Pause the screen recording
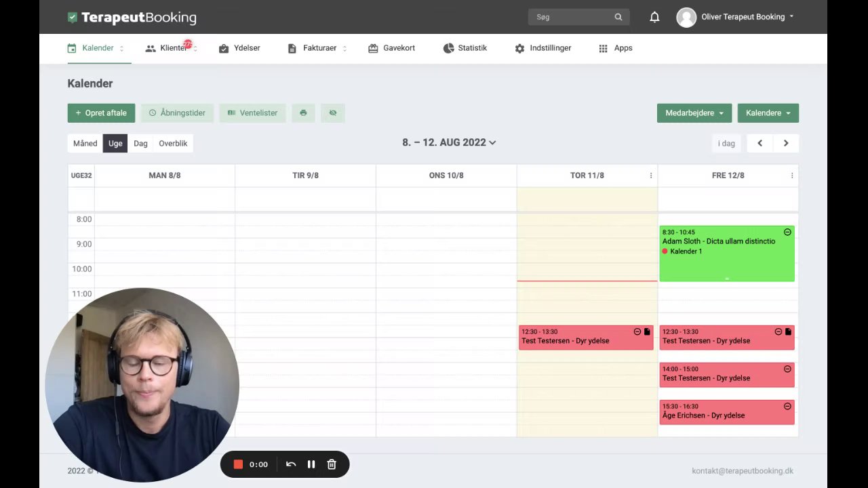The height and width of the screenshot is (488, 868). pyautogui.click(x=311, y=464)
